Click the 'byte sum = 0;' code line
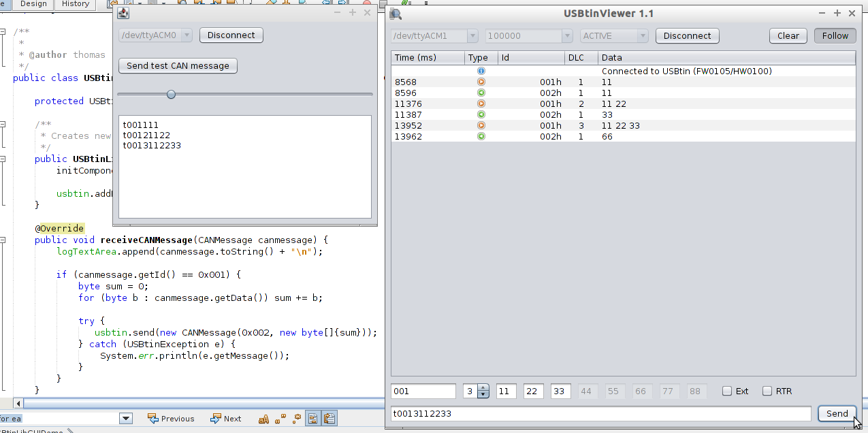The height and width of the screenshot is (433, 868). pyautogui.click(x=113, y=287)
